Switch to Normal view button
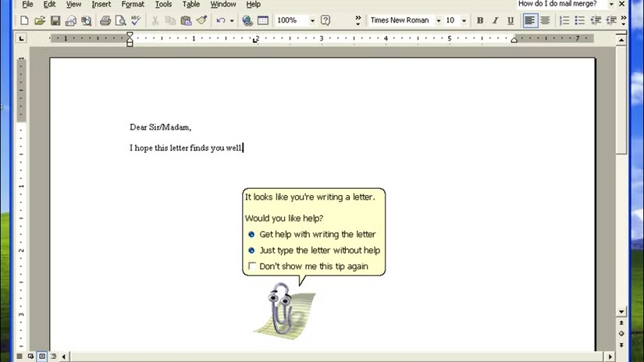Image resolution: width=644 pixels, height=362 pixels. [20, 357]
